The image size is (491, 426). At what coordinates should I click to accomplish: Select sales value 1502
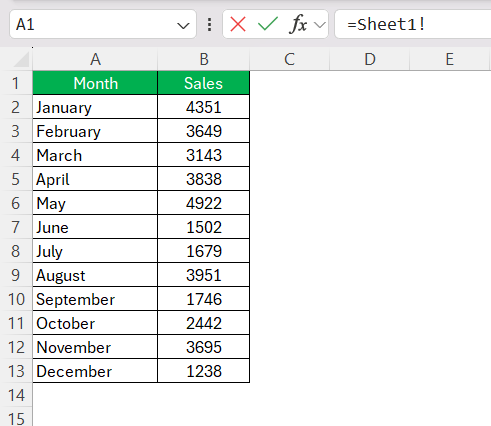click(x=204, y=227)
